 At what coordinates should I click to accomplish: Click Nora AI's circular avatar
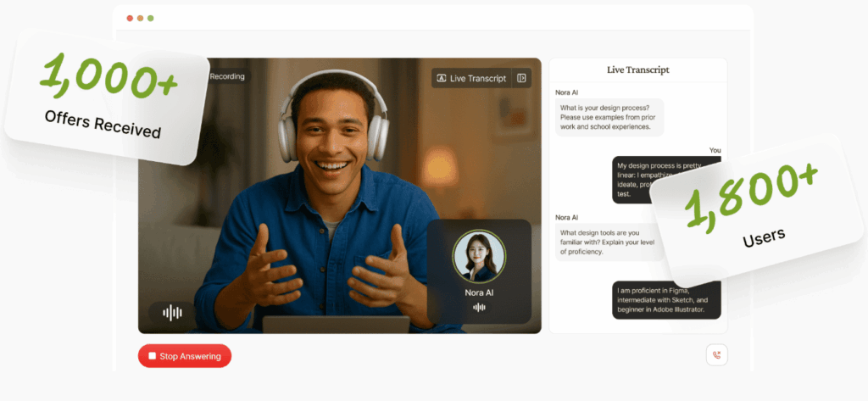[479, 256]
